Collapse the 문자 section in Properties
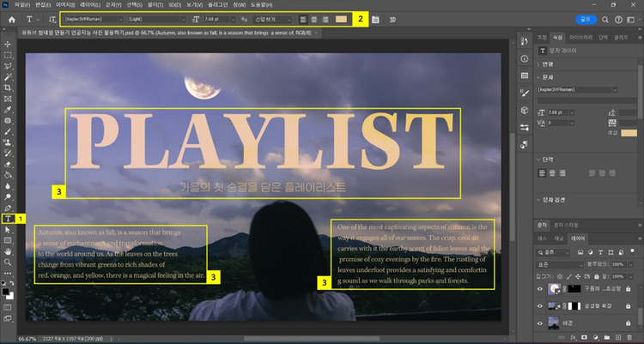 click(538, 77)
